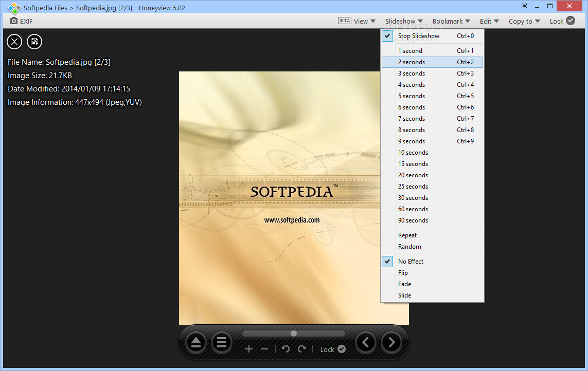Set slideshow interval to 30 seconds
The image size is (588, 371).
(x=432, y=198)
